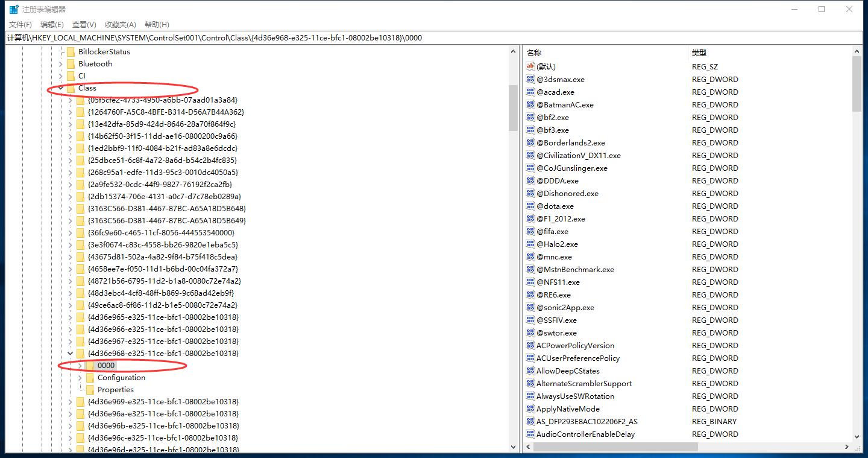Click the @Halo2.exe value icon
Image resolution: width=868 pixels, height=458 pixels.
530,244
